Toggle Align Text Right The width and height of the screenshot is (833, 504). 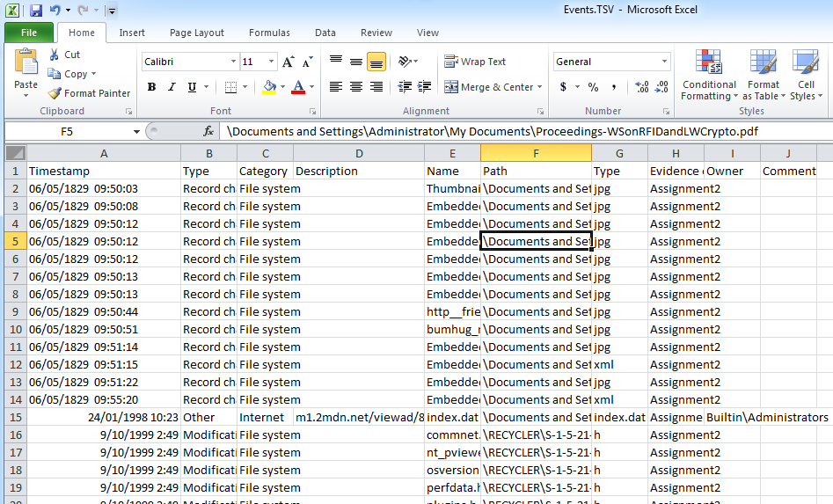pyautogui.click(x=376, y=86)
